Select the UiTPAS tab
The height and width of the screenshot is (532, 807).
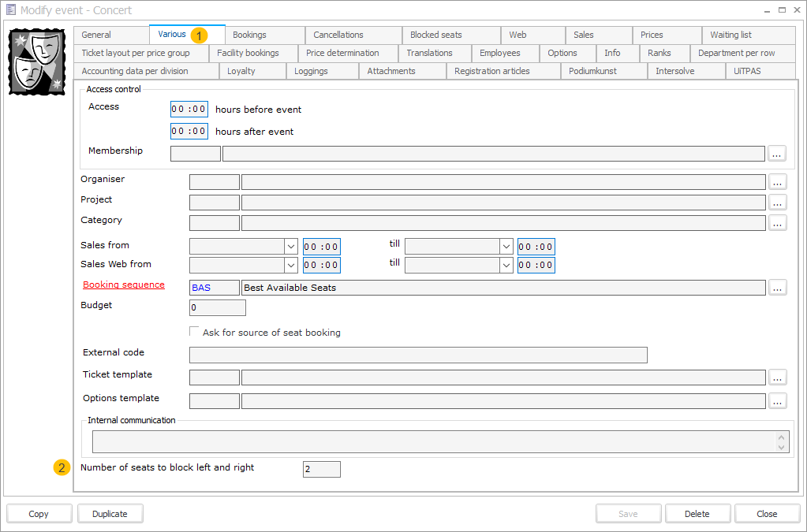[760, 70]
